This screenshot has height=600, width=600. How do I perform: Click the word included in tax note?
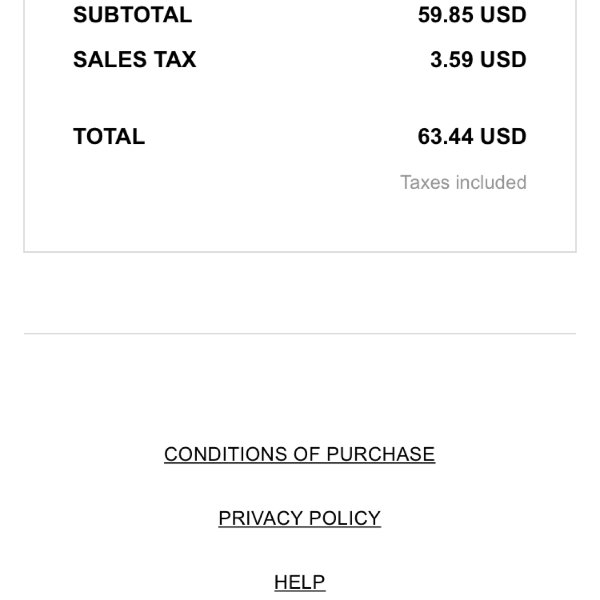click(491, 182)
